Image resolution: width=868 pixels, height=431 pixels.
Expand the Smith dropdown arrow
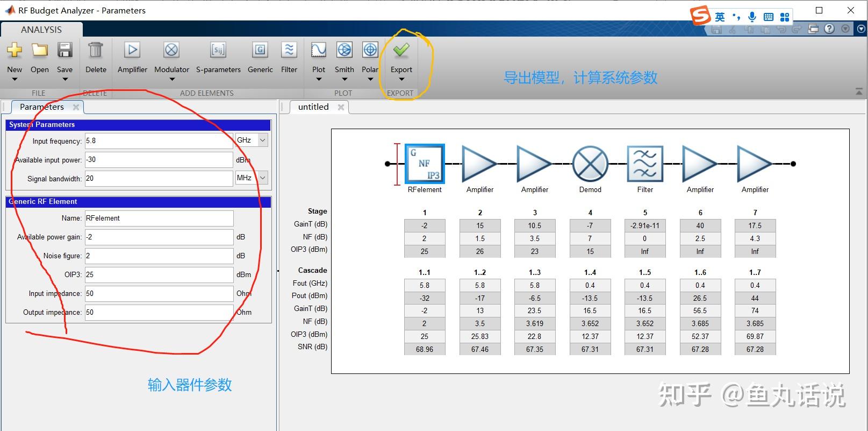[x=345, y=80]
